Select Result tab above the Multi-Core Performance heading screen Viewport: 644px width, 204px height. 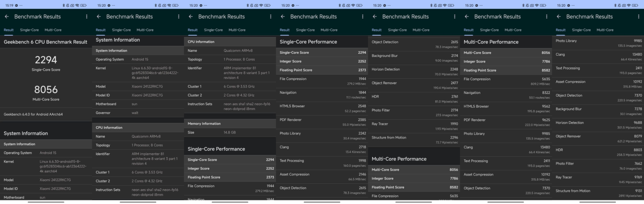pos(469,30)
